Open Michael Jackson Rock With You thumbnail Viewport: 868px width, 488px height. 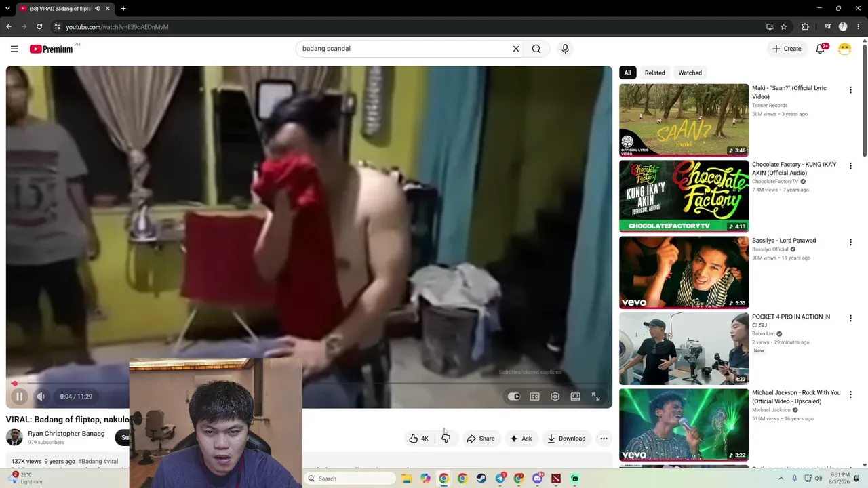click(x=684, y=424)
